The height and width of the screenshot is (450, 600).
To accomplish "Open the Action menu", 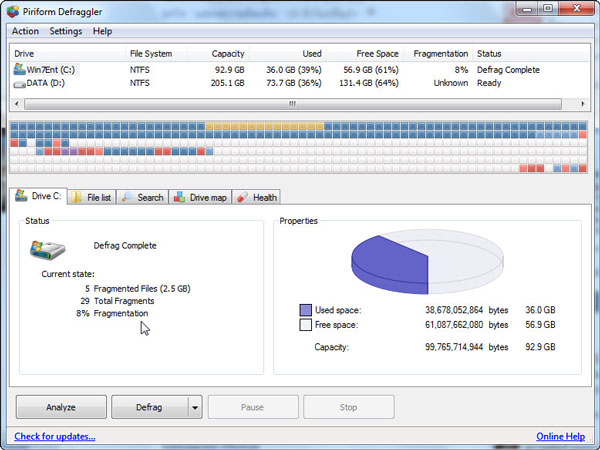I will tap(25, 31).
